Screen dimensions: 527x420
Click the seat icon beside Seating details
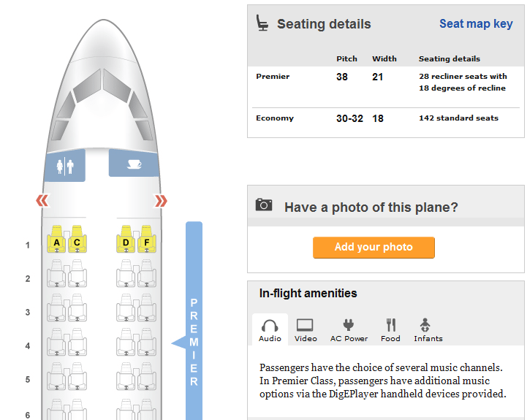[262, 23]
